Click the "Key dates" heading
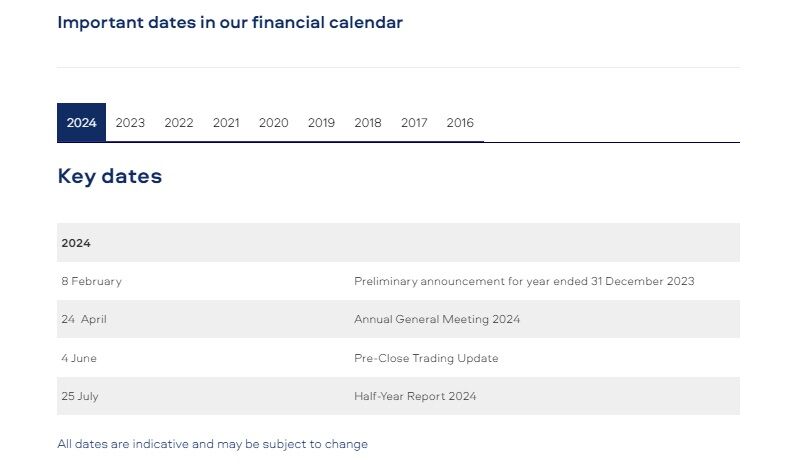Screen dimensions: 790x471 point(110,176)
